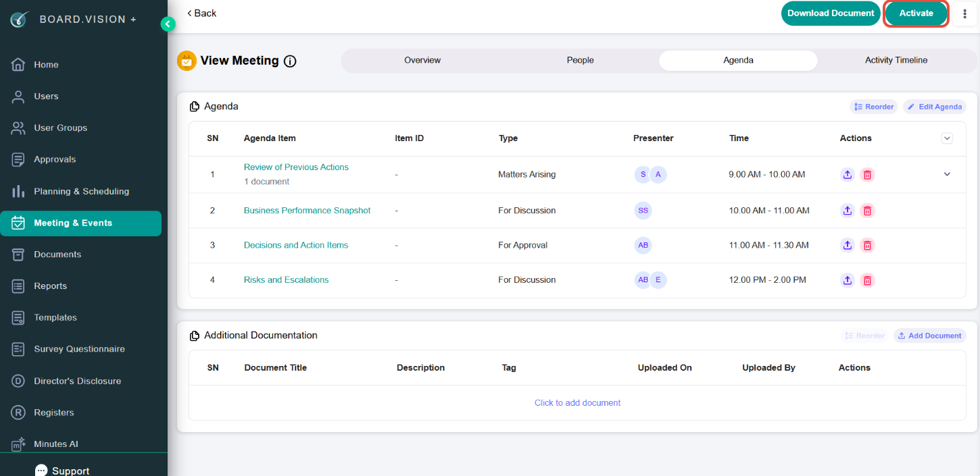The width and height of the screenshot is (980, 476).
Task: Open Reports from the sidebar
Action: point(81,286)
